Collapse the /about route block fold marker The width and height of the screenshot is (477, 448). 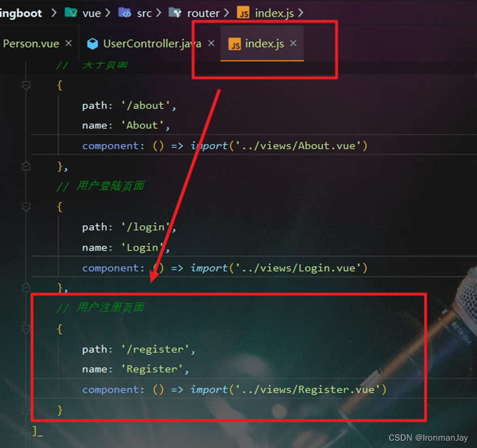(x=26, y=85)
